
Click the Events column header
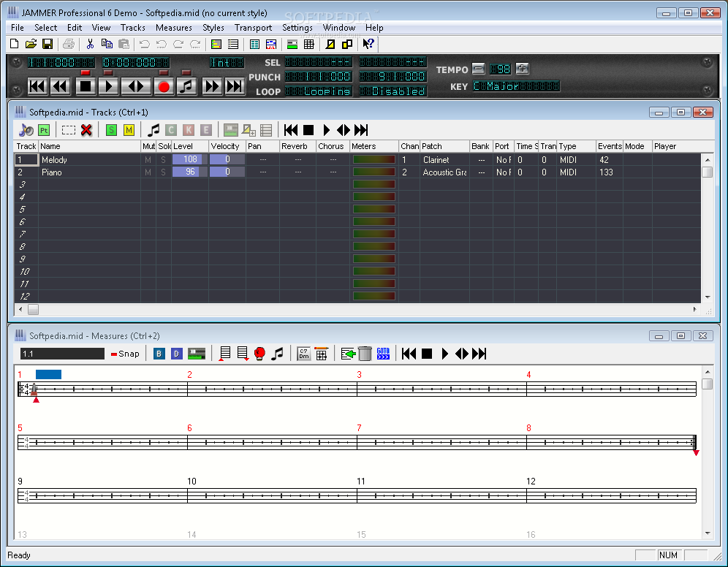pyautogui.click(x=609, y=146)
